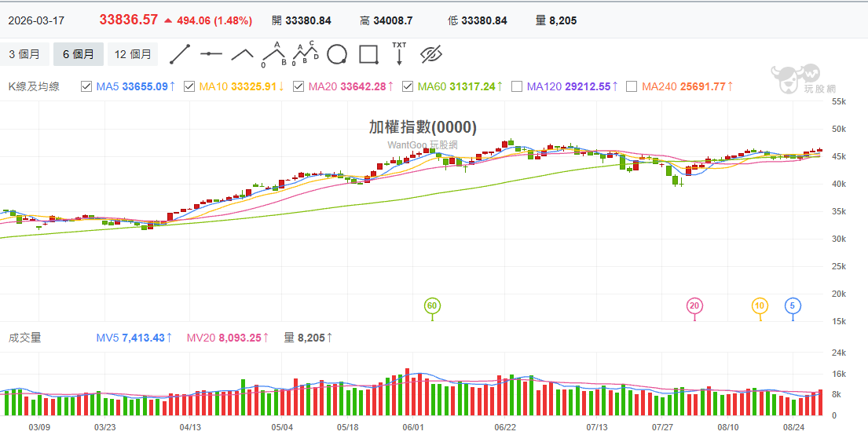Screen dimensions: 868x435
Task: Switch to the 3 個月 range tab
Action: click(x=24, y=54)
